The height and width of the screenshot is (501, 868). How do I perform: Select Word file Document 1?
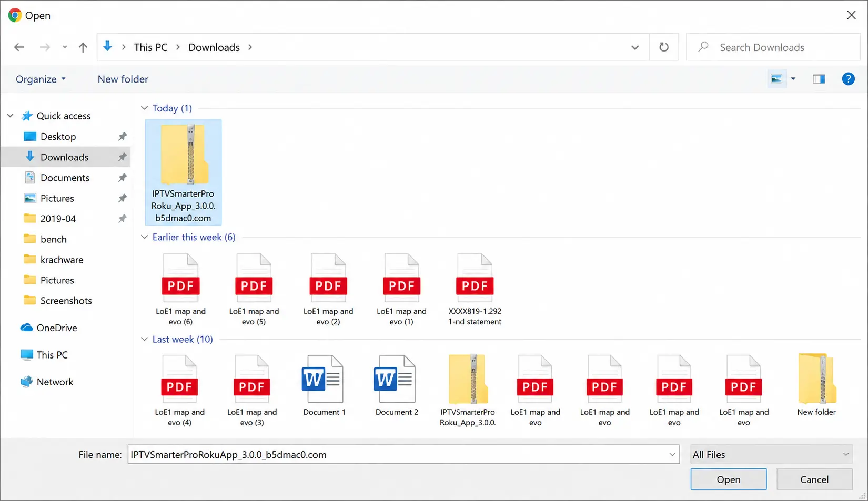pos(324,386)
